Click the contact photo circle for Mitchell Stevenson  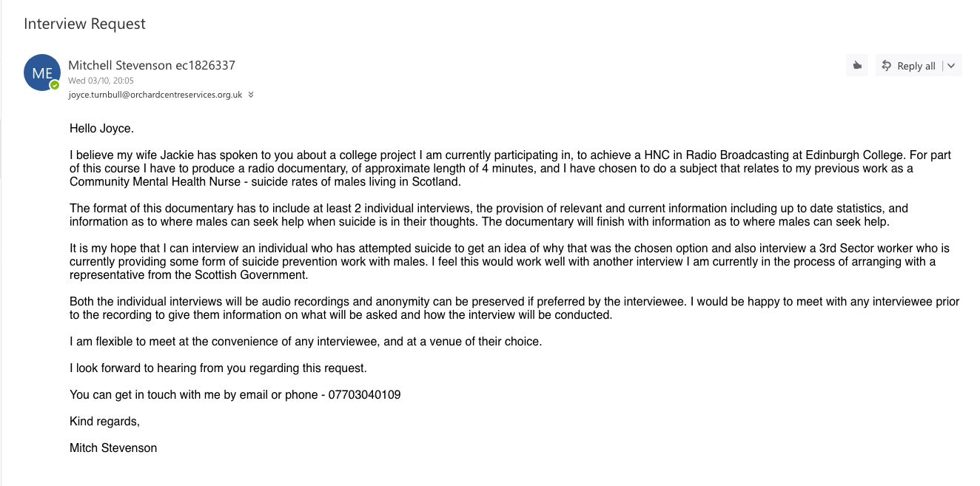coord(41,72)
